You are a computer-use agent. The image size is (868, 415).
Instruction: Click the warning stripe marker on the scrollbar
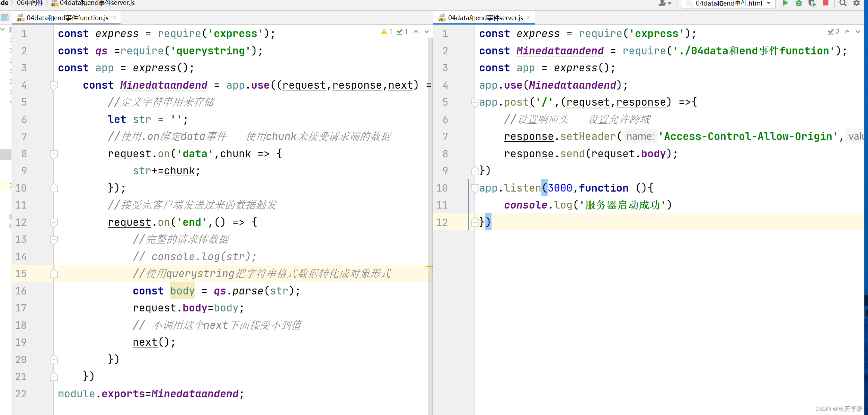tap(429, 266)
